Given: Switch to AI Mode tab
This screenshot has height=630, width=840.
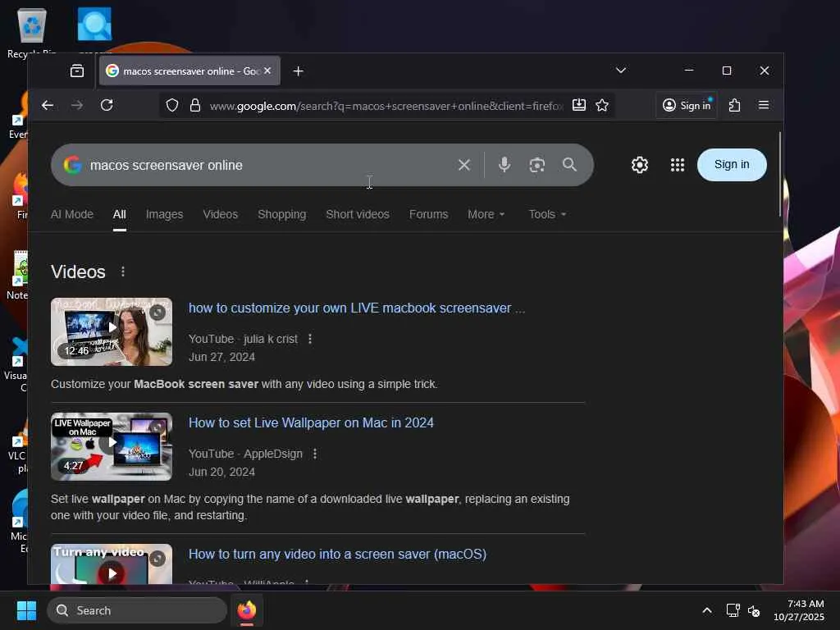Looking at the screenshot, I should (72, 214).
